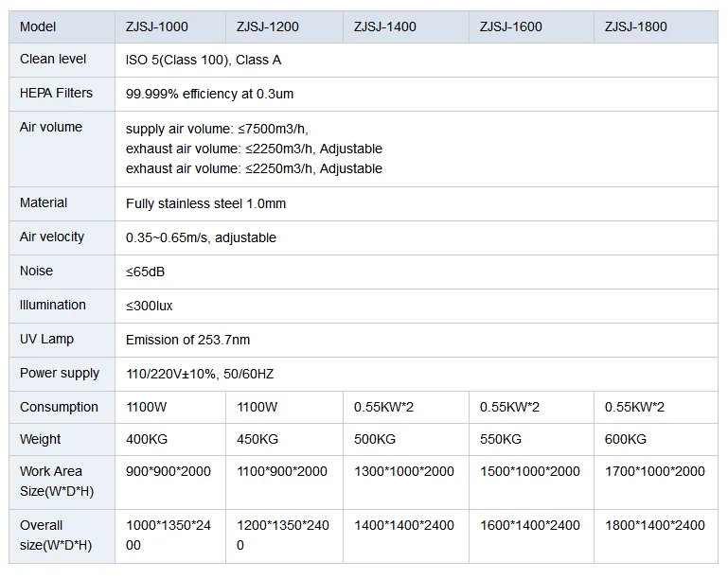Click the 1200*1350*2400 overall size cell
This screenshot has width=728, height=579.
point(283,535)
